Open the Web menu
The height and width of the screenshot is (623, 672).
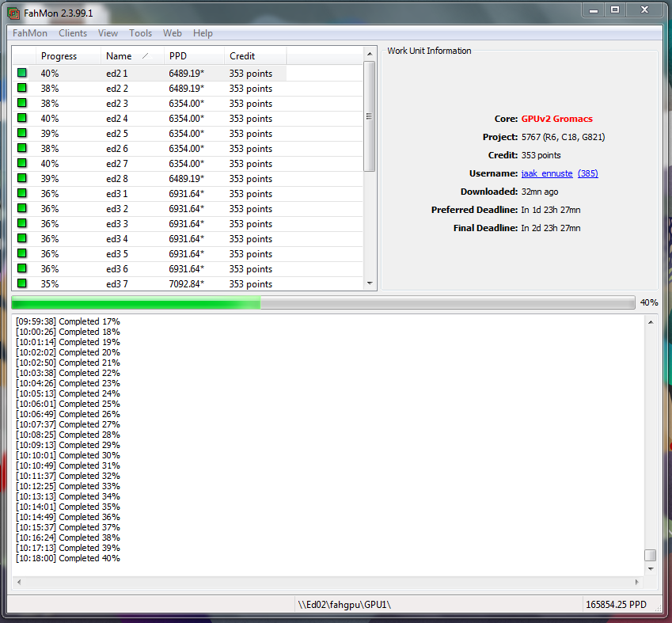pos(173,33)
